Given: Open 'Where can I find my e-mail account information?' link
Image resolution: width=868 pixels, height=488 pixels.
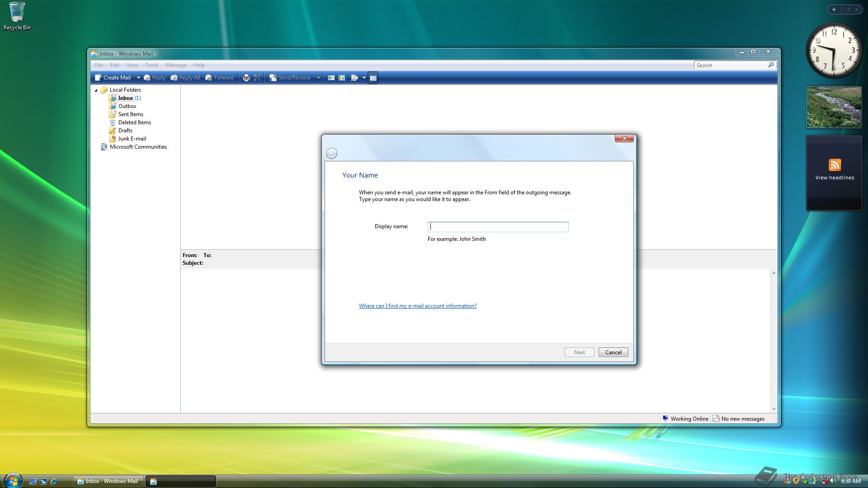Looking at the screenshot, I should click(x=417, y=306).
